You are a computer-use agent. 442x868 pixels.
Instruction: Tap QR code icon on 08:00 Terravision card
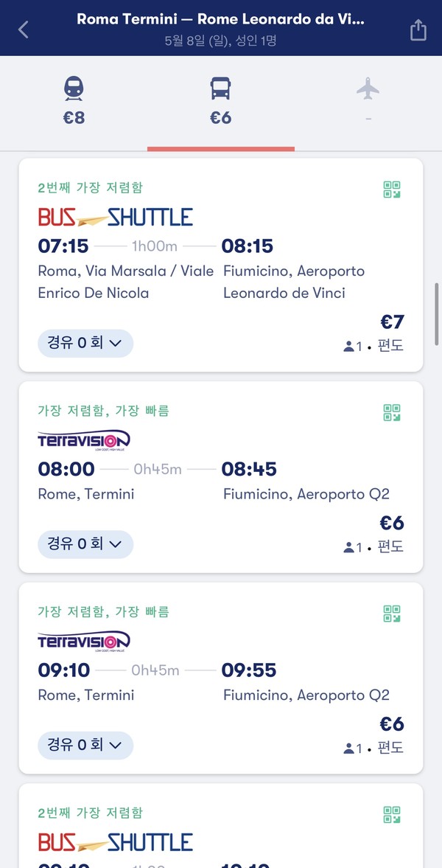coord(392,412)
